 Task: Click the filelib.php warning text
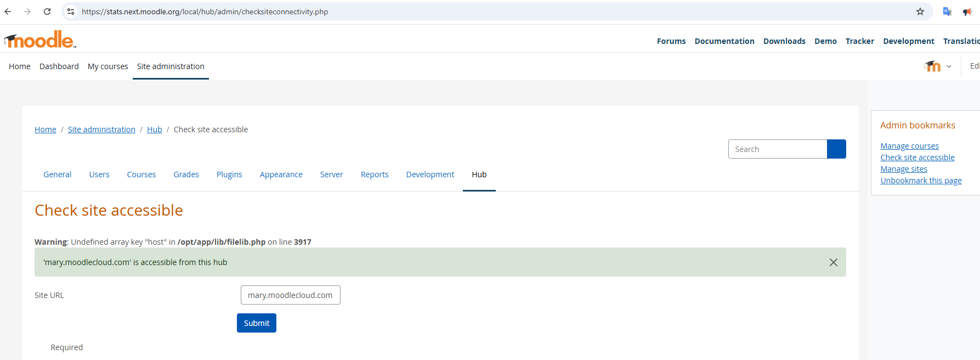173,242
